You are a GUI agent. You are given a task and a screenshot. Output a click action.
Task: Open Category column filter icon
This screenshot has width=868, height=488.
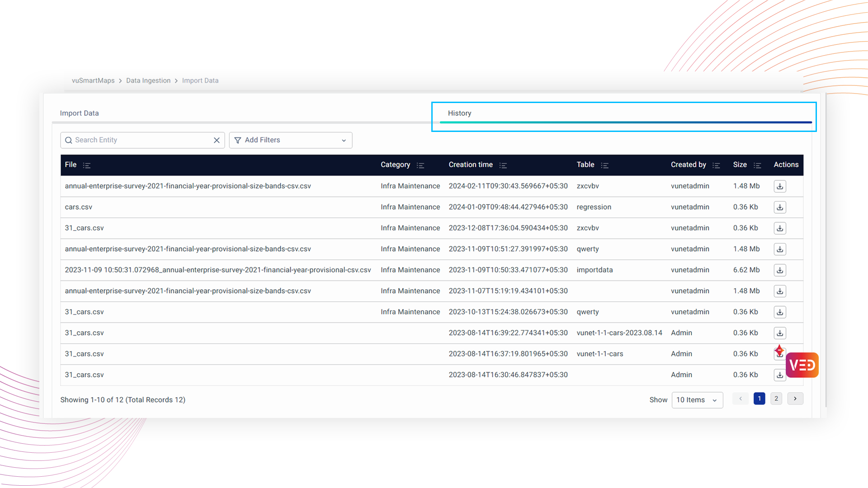click(420, 165)
